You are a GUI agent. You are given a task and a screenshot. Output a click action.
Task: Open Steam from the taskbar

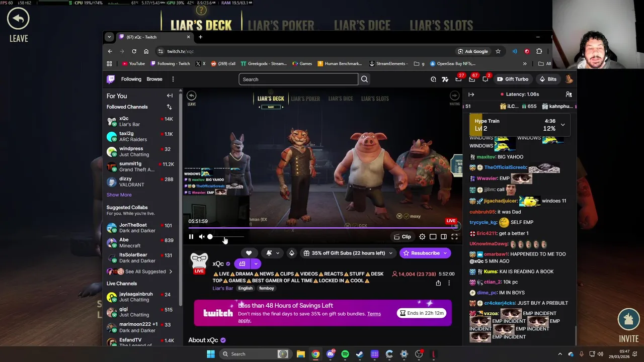click(359, 354)
